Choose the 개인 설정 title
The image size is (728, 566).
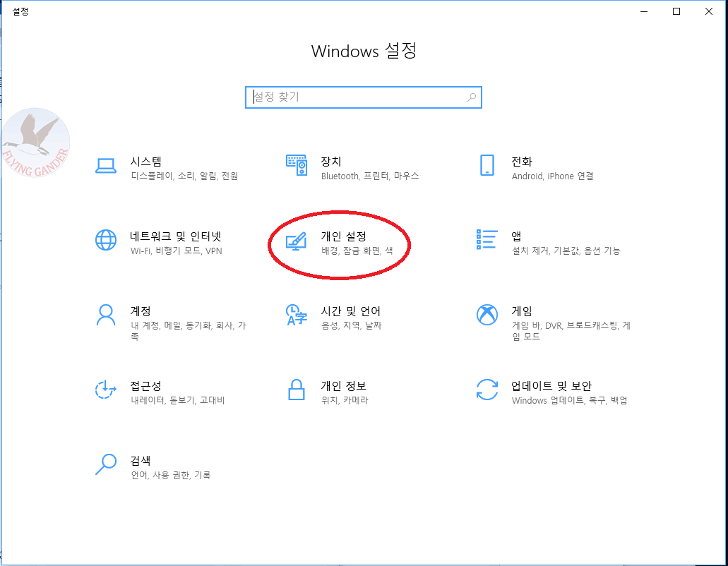(344, 236)
